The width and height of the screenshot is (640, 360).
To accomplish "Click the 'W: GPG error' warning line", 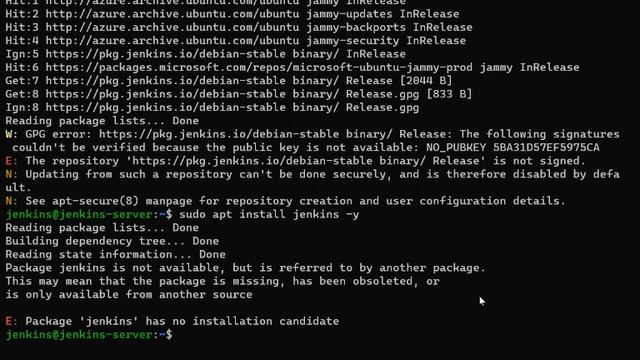I will [x=312, y=134].
